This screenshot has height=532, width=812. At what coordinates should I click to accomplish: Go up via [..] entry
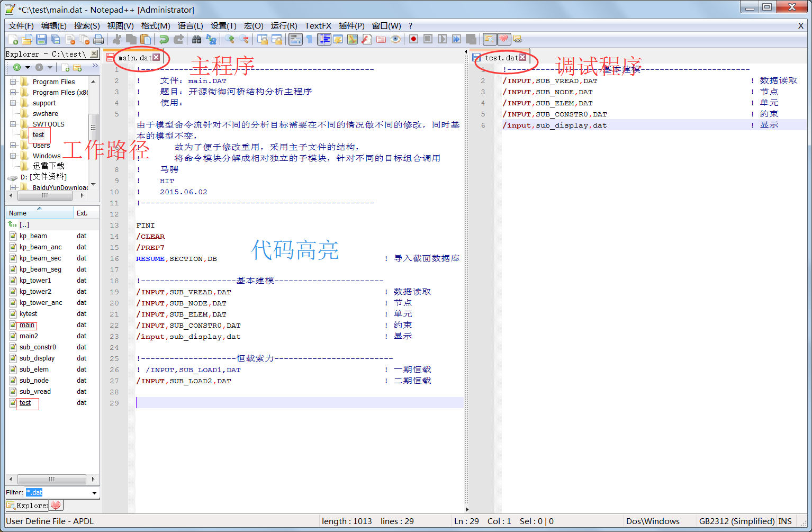(24, 224)
